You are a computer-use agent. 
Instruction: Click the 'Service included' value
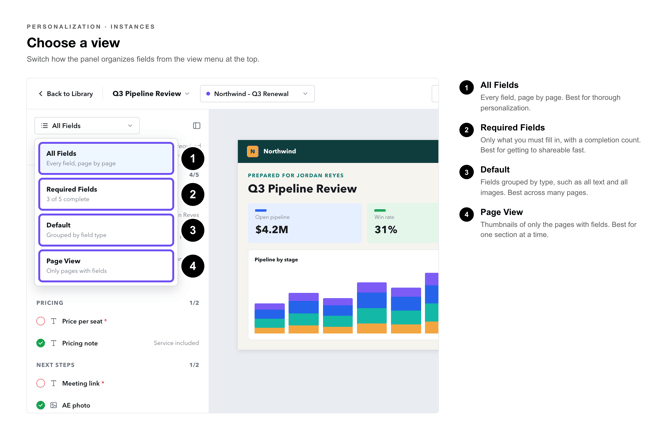point(176,343)
